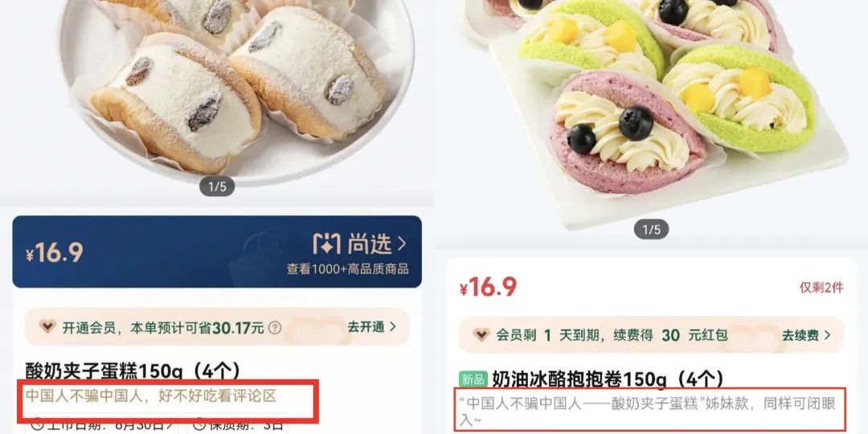Tap left image 1/5 page indicator

coord(217,186)
